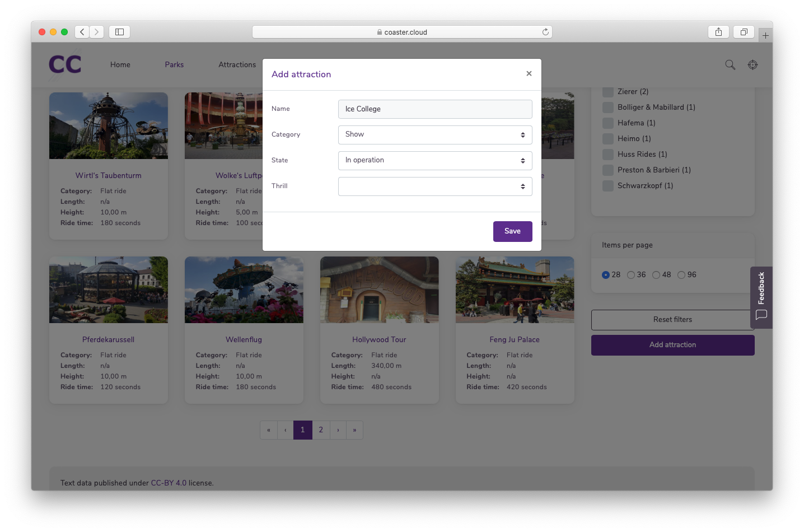Image resolution: width=804 pixels, height=532 pixels.
Task: Reload page via address bar refresh icon
Action: point(545,32)
